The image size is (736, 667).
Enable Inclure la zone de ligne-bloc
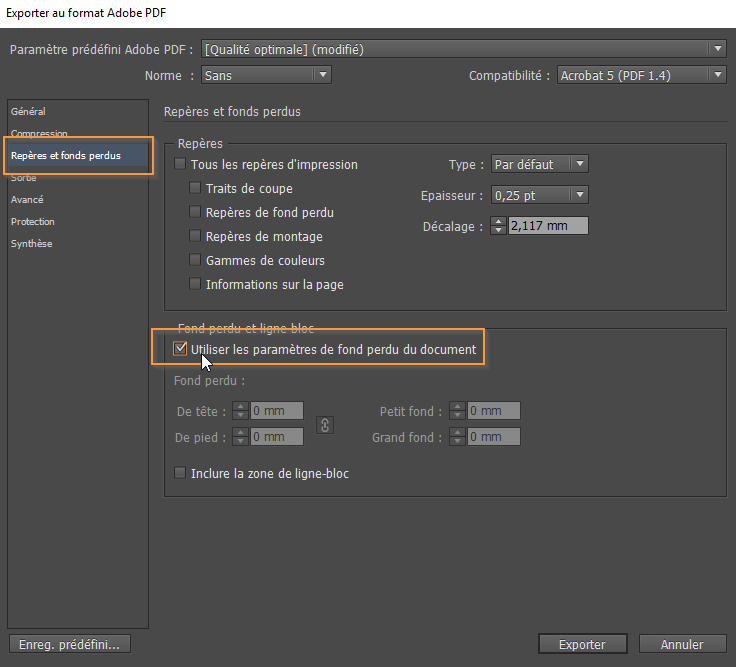(180, 473)
